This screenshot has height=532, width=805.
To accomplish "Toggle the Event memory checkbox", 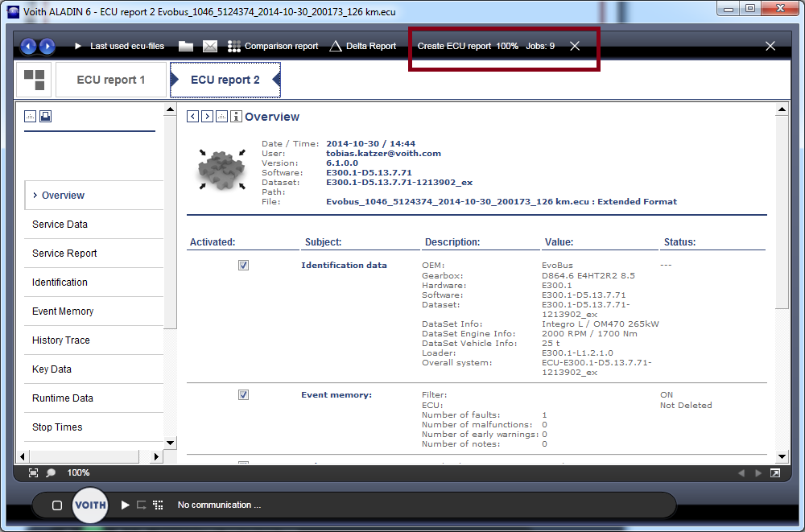I will pos(243,395).
